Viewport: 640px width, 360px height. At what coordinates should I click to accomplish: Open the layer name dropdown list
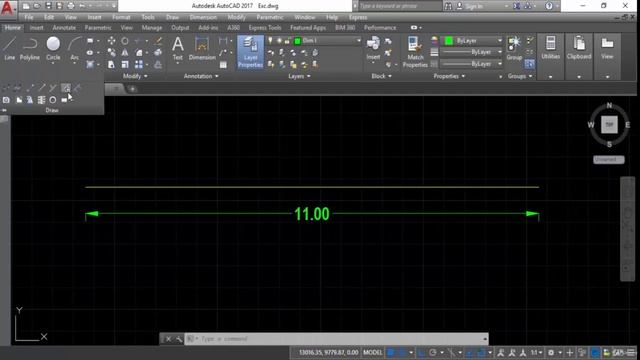point(358,40)
